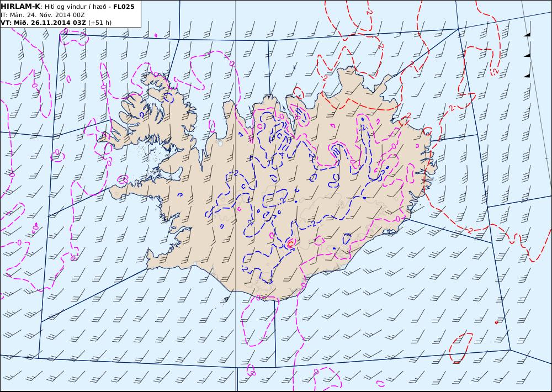Click the '(+51 h)' forecast offset text
This screenshot has height=392, width=552.
pyautogui.click(x=99, y=23)
